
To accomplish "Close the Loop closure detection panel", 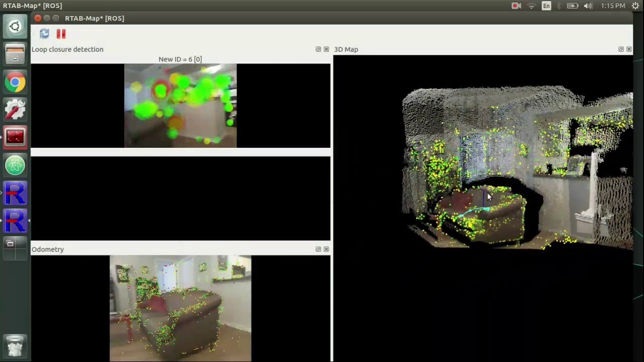I will click(327, 49).
